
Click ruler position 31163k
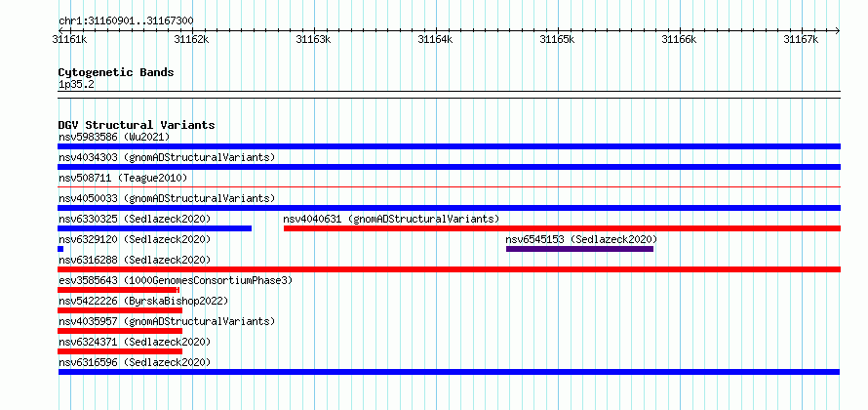tap(313, 39)
